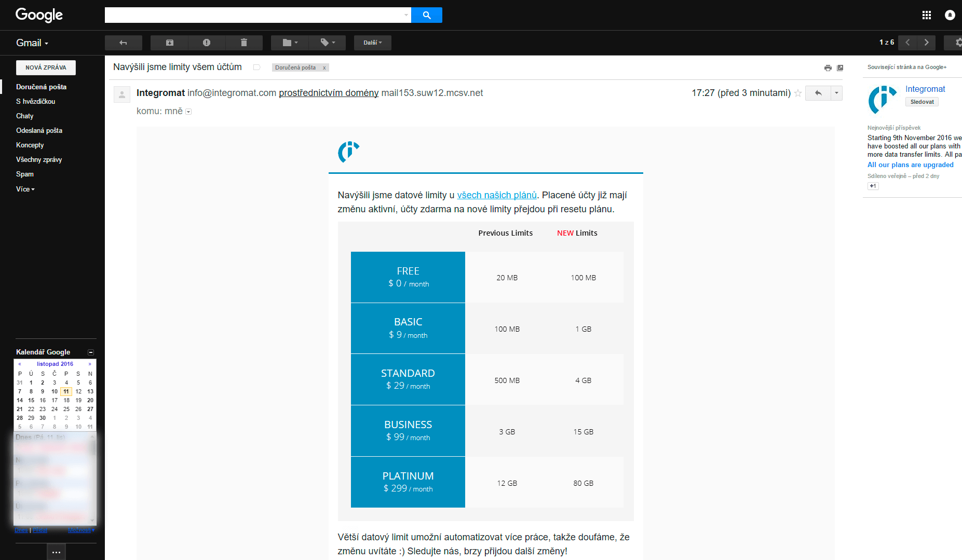Star the Integromat message
This screenshot has width=962, height=560.
click(798, 93)
